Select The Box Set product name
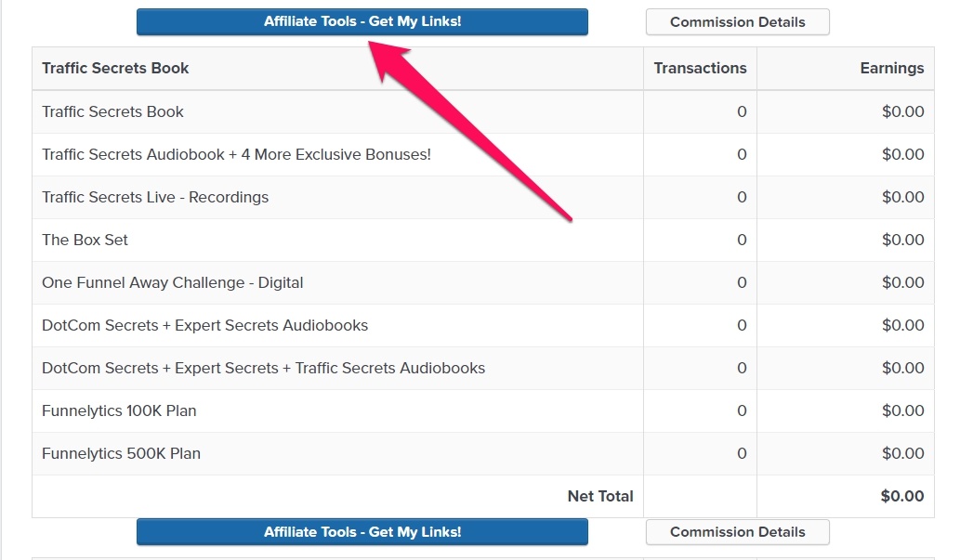Image resolution: width=960 pixels, height=560 pixels. (85, 240)
